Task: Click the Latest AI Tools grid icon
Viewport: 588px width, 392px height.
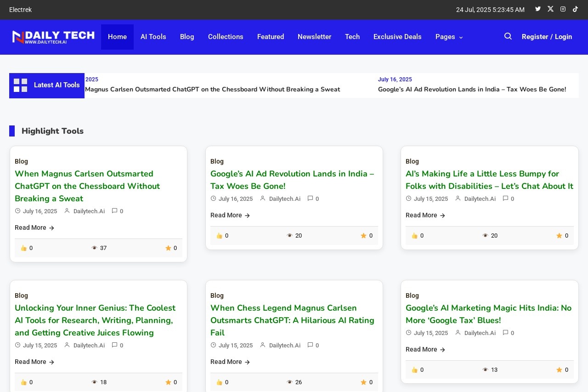Action: click(20, 85)
